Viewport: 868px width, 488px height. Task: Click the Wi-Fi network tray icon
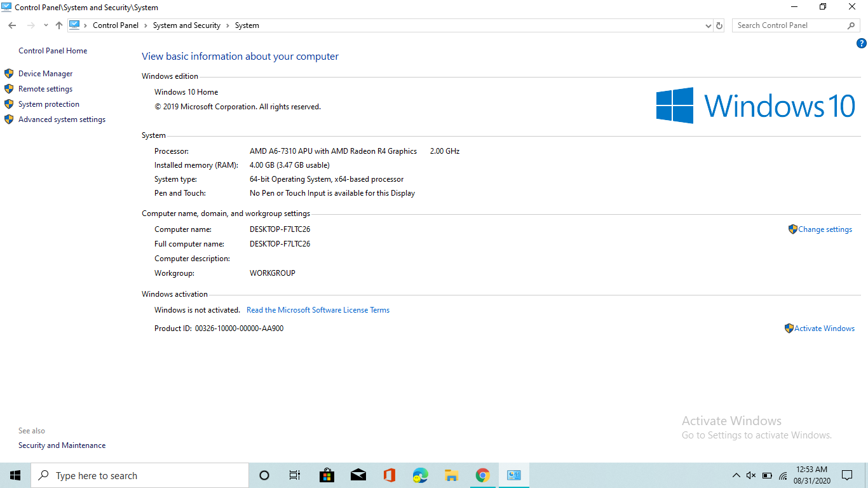pyautogui.click(x=783, y=475)
